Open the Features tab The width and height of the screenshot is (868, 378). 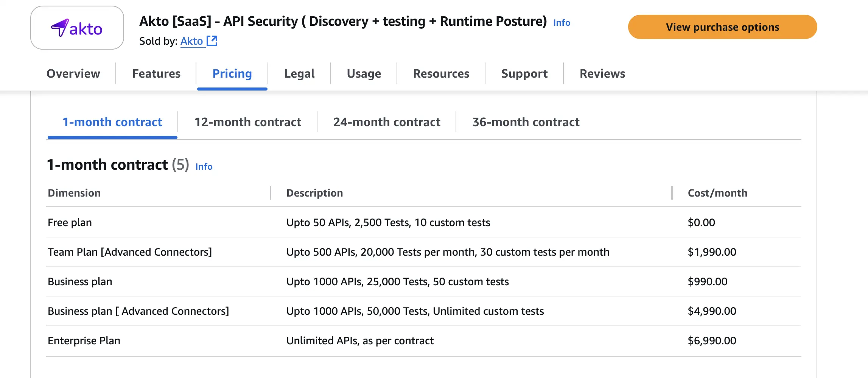(x=156, y=73)
